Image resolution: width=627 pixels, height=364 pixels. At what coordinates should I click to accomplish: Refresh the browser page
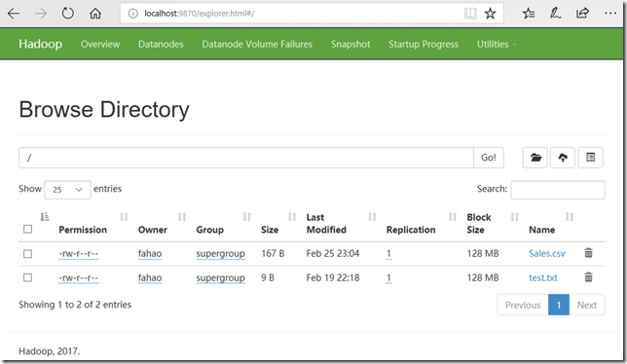click(x=67, y=14)
